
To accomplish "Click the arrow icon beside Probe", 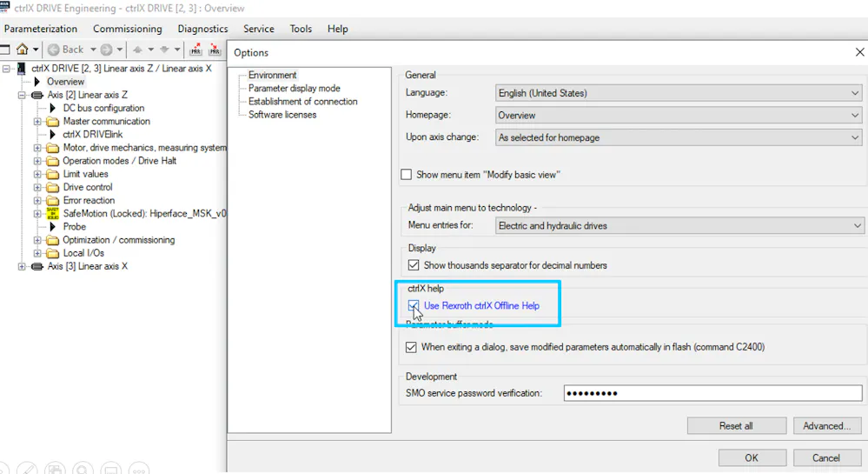I will (53, 227).
